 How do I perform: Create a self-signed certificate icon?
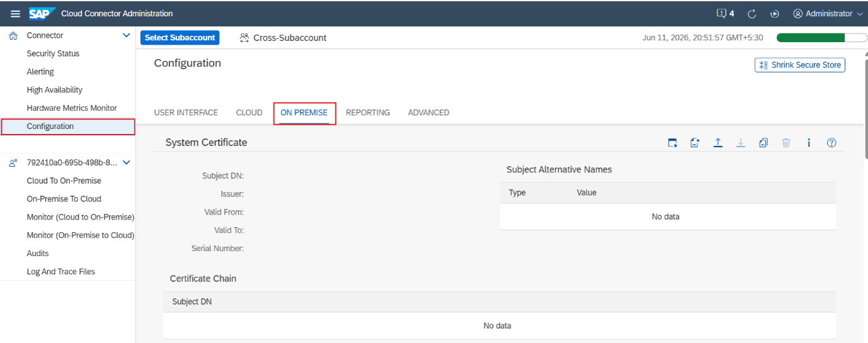[x=672, y=143]
